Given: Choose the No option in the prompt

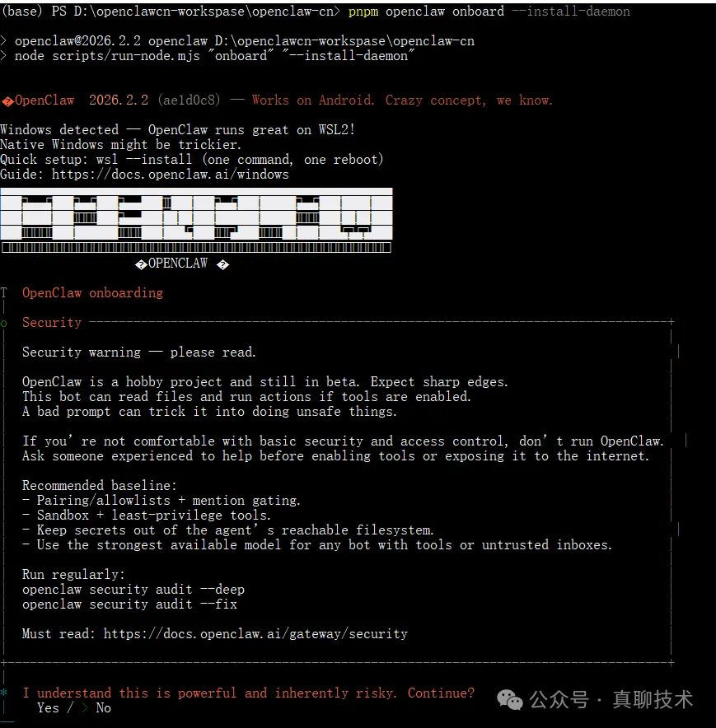Looking at the screenshot, I should (103, 707).
